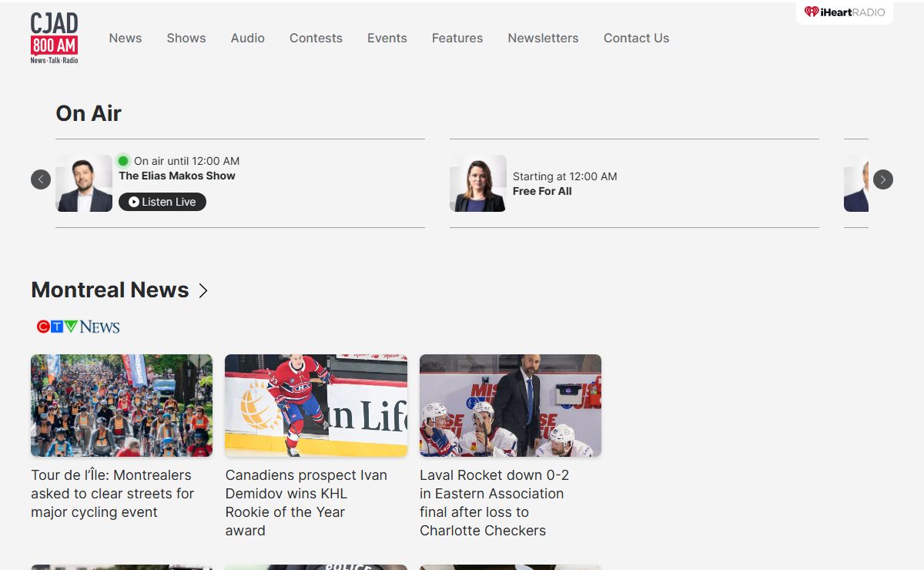Open the Audio menu
This screenshot has width=924, height=570.
click(248, 38)
